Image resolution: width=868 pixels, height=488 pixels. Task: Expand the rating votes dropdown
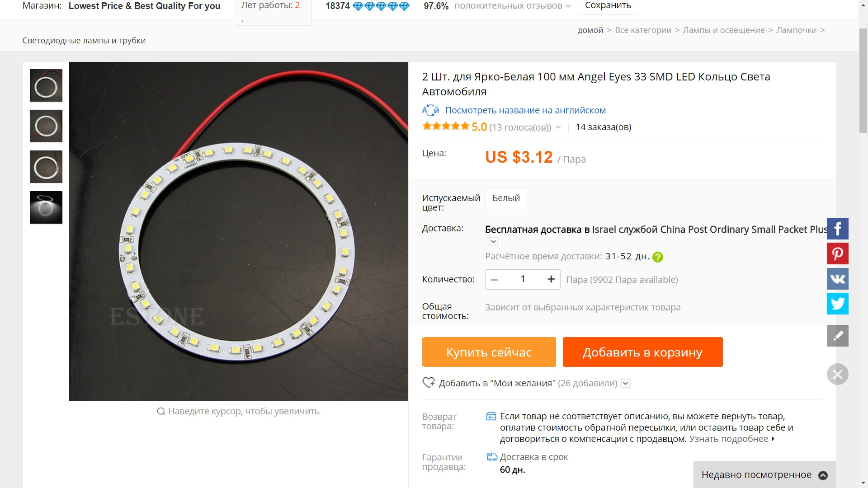point(558,127)
